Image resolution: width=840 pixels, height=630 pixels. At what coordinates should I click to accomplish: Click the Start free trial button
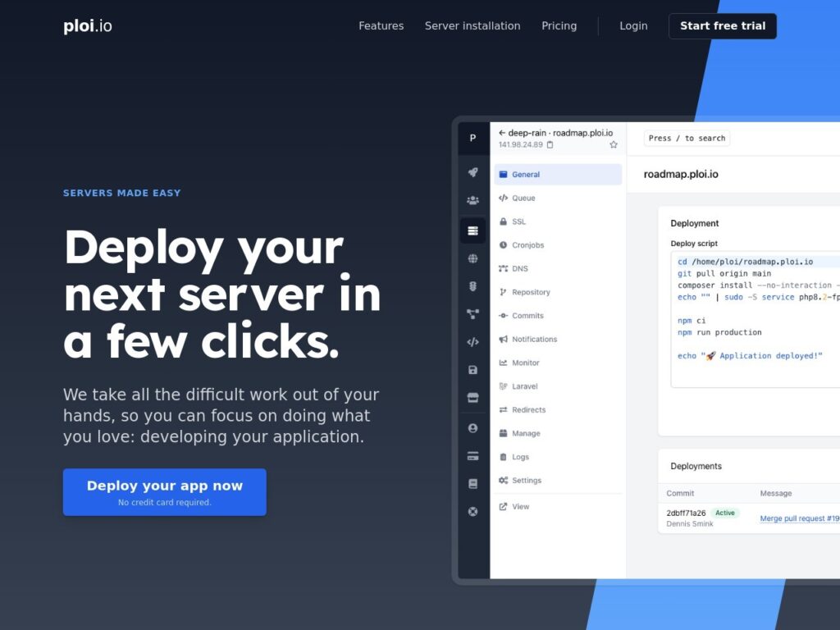(x=722, y=26)
